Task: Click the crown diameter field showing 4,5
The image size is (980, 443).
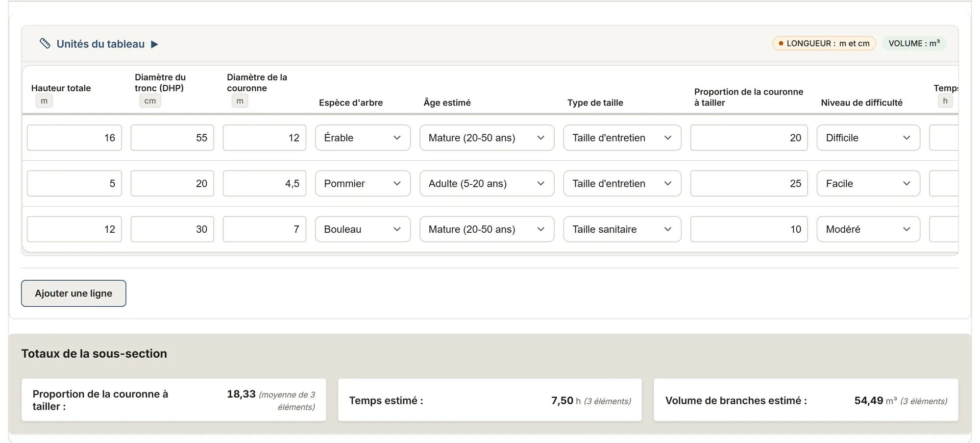Action: click(265, 184)
